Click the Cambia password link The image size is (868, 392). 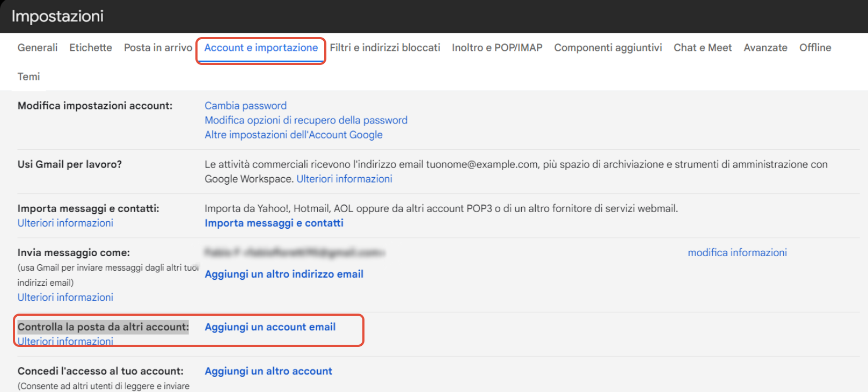245,106
